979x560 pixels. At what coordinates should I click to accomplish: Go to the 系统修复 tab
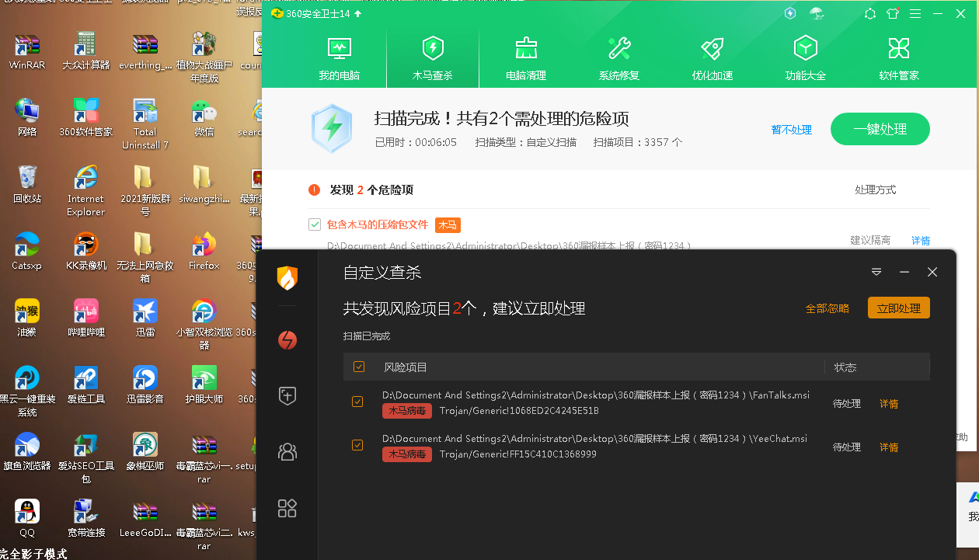point(619,58)
